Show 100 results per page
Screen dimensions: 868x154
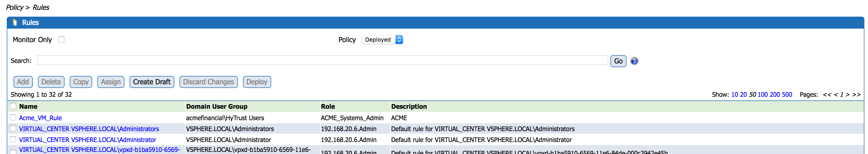click(x=763, y=95)
